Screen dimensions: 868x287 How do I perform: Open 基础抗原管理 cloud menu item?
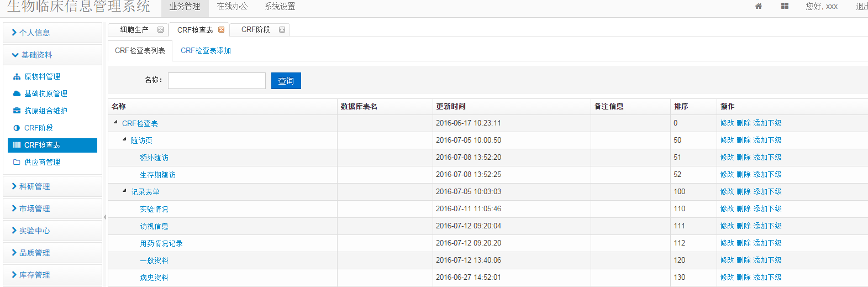(x=45, y=93)
